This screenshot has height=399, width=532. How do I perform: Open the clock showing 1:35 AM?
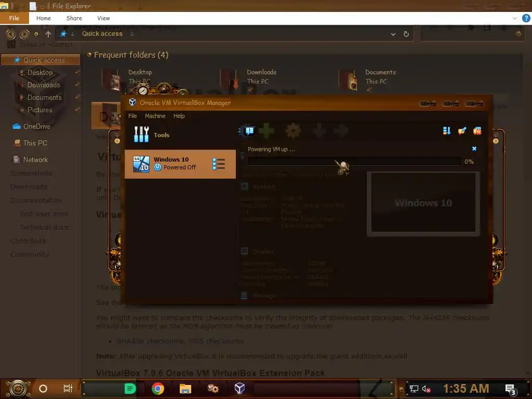tap(466, 389)
